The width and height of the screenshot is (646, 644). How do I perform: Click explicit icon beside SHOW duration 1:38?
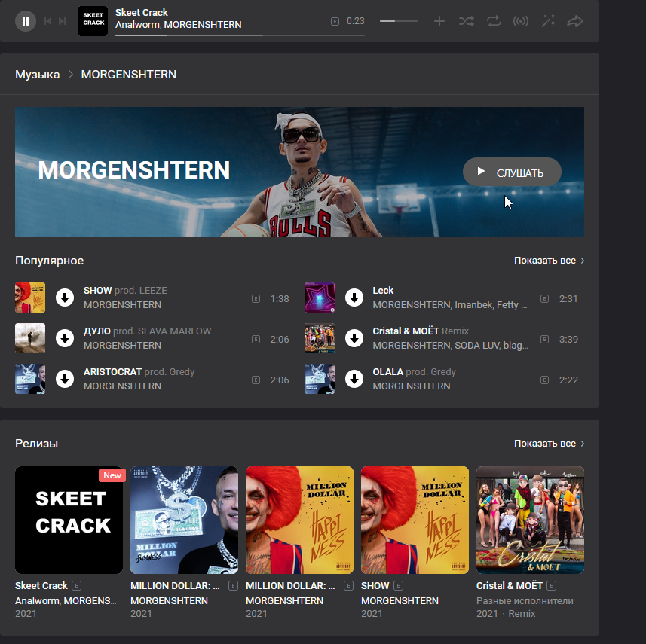[256, 298]
